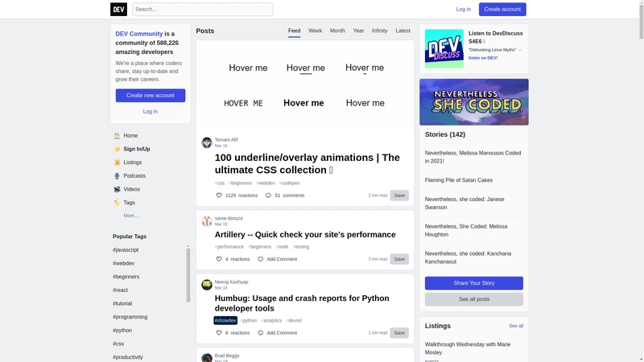Open the #javascript popular tag
Viewport: 644px width, 362px height.
click(126, 250)
